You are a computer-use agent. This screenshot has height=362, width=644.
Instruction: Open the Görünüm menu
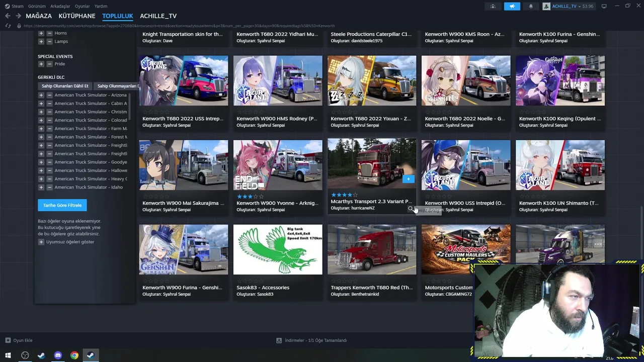37,6
